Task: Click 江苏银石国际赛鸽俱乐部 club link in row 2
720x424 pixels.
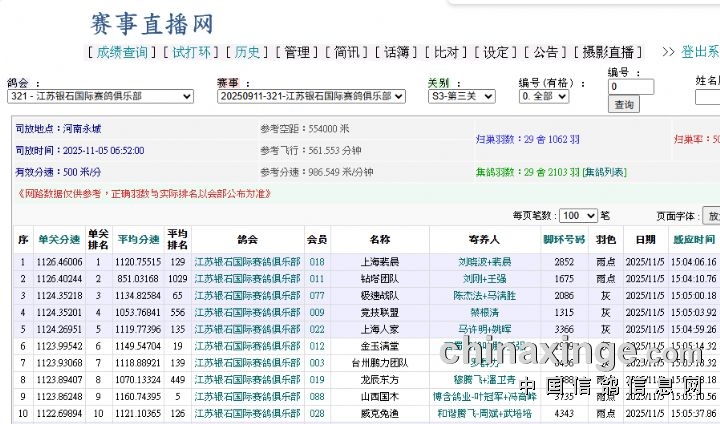Action: 246,279
